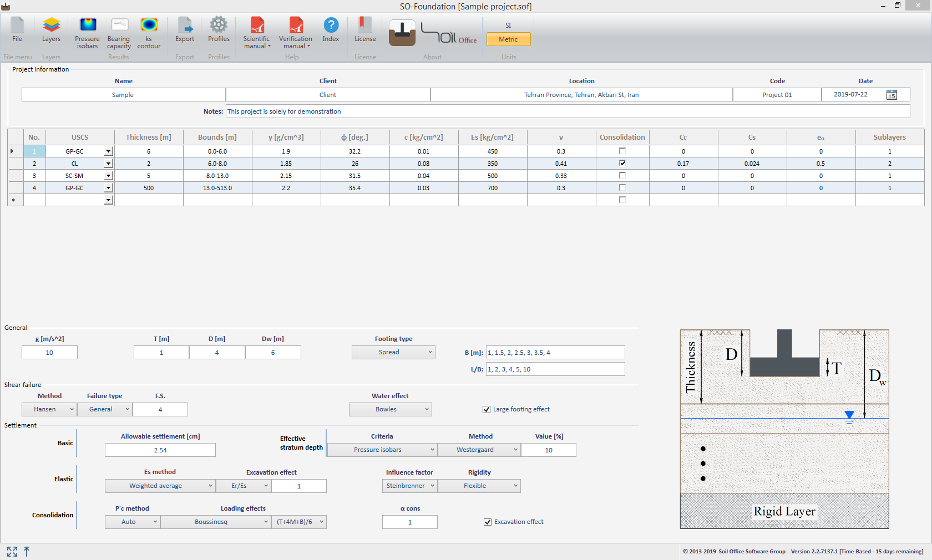Select row 1 header arrow

(16, 151)
